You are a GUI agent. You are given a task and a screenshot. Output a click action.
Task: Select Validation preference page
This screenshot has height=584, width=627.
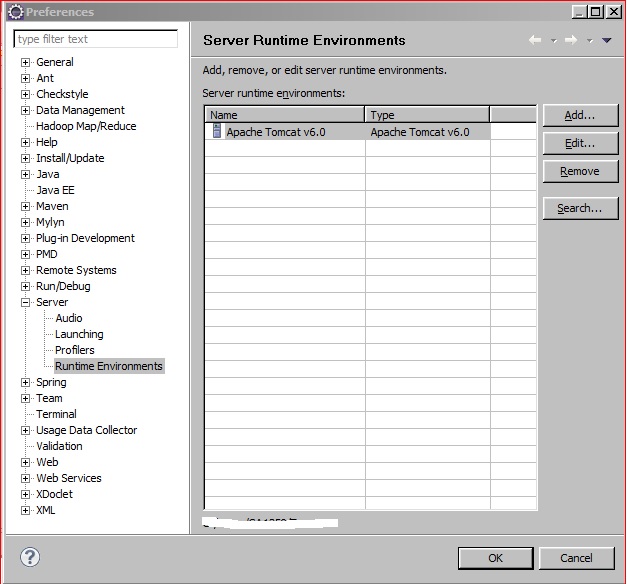click(59, 446)
